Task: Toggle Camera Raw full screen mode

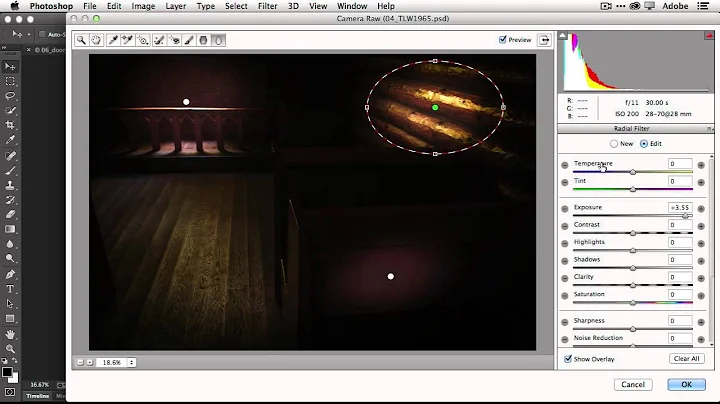Action: pos(545,40)
